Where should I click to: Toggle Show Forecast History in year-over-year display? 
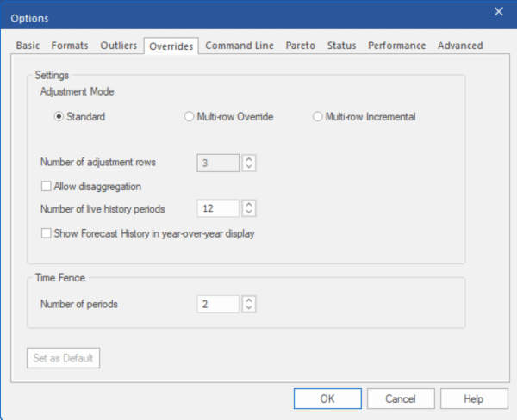point(47,232)
